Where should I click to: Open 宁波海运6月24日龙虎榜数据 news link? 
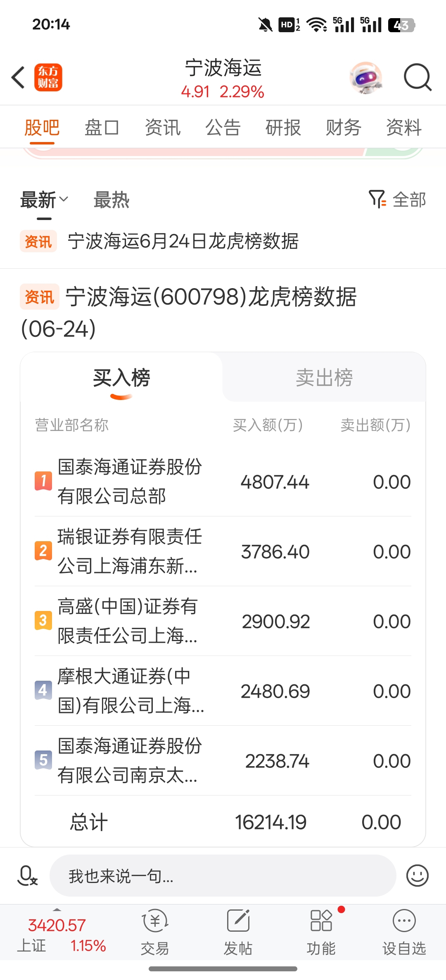click(x=183, y=241)
